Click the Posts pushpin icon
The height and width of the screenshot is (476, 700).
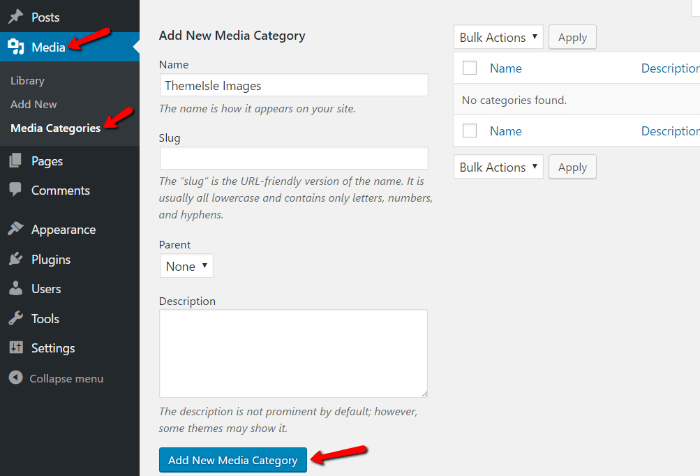(16, 17)
